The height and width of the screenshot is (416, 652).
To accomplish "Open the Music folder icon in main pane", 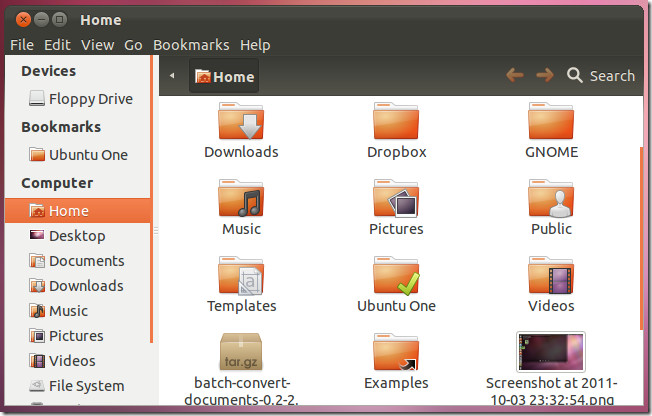I will tap(241, 198).
